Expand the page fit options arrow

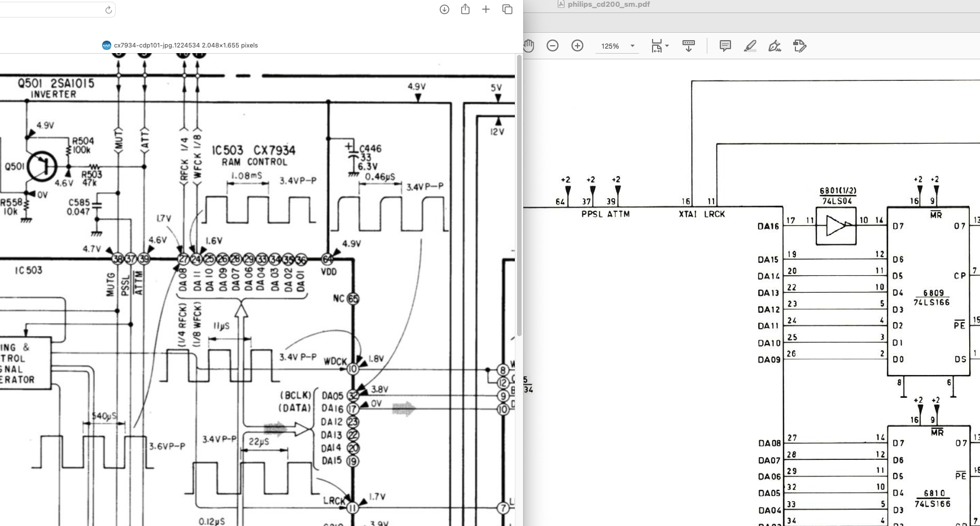pyautogui.click(x=667, y=46)
